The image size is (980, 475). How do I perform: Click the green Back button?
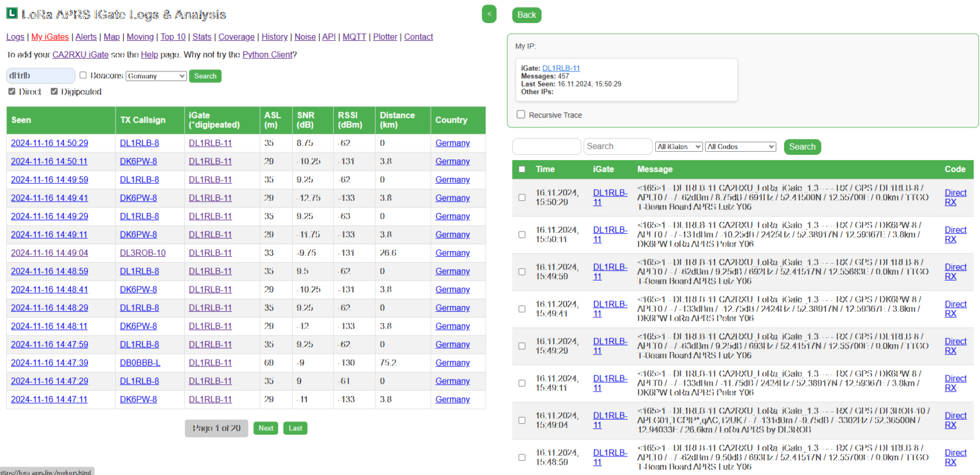pos(526,15)
